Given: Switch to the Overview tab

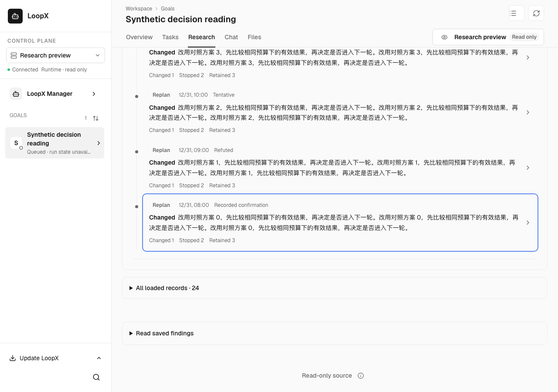Looking at the screenshot, I should tap(139, 37).
